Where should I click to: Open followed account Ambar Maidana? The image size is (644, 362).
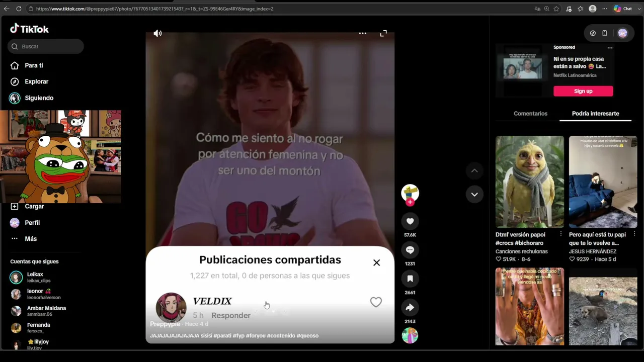39,311
